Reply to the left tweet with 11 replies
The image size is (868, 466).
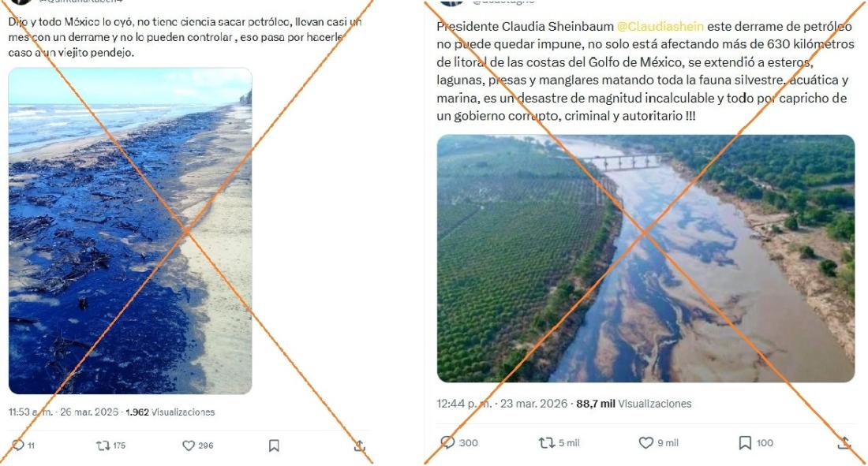point(19,445)
